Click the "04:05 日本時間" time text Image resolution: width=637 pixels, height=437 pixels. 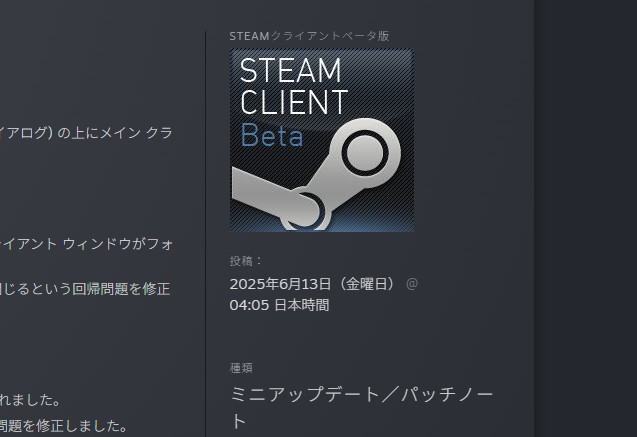click(279, 305)
